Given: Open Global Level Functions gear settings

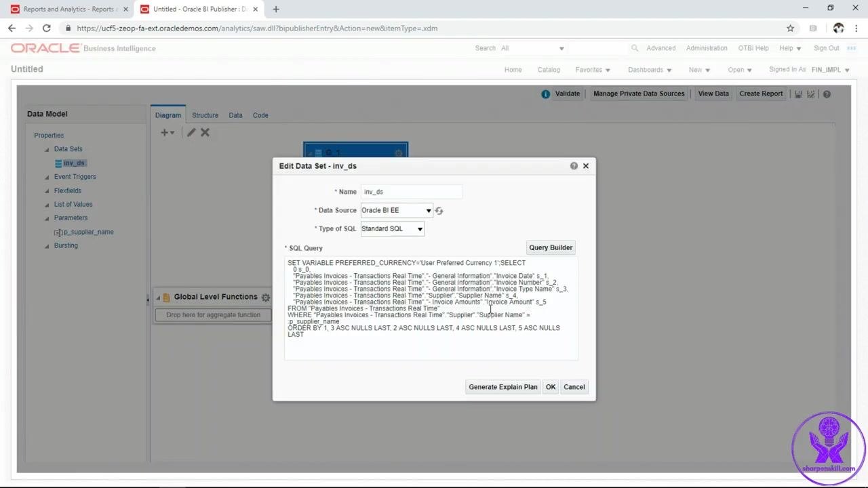Looking at the screenshot, I should point(265,298).
